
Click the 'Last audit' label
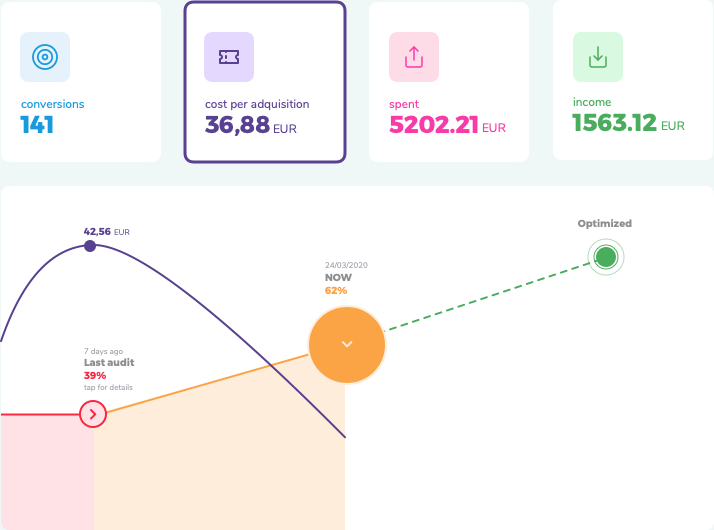point(109,362)
